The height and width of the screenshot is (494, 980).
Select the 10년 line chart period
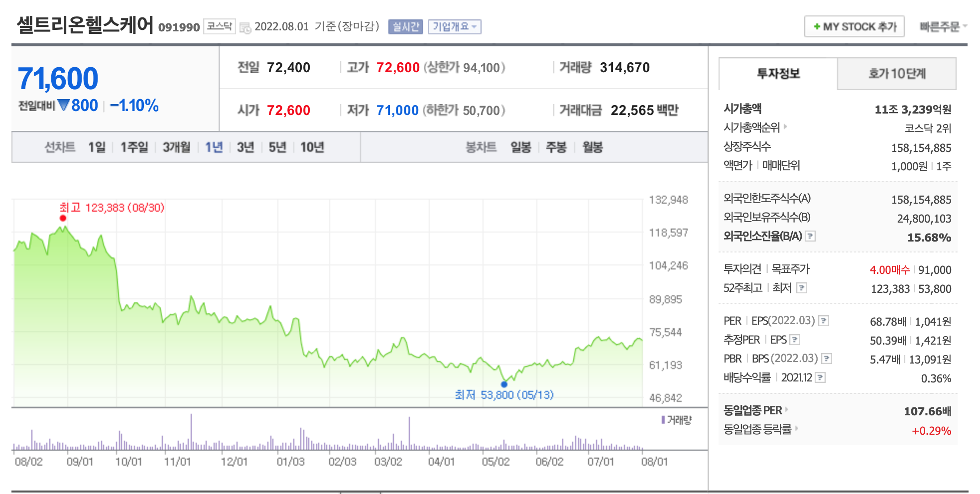point(312,147)
